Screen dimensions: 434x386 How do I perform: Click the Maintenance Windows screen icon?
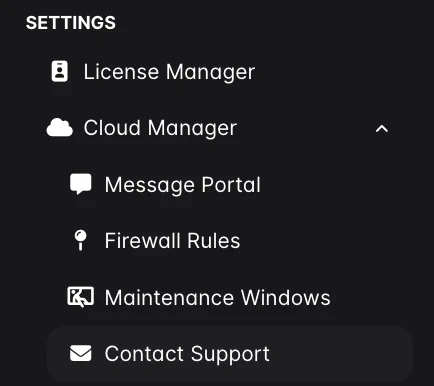pyautogui.click(x=81, y=297)
